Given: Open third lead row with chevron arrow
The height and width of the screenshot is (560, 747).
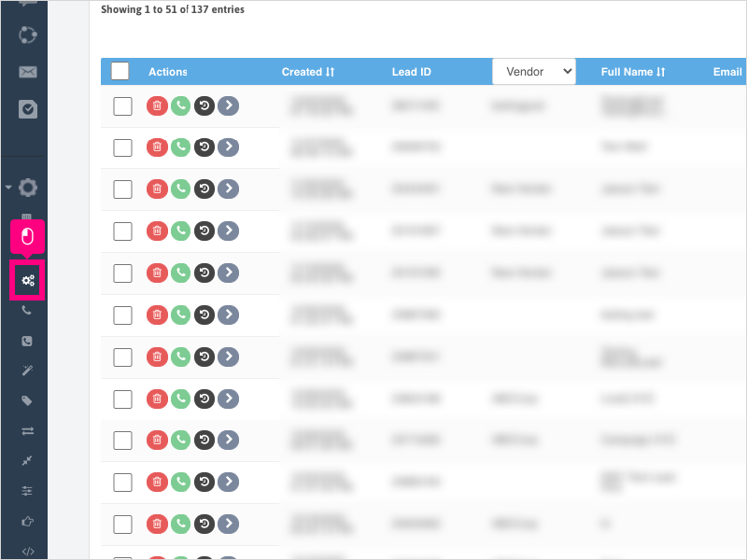Looking at the screenshot, I should (228, 189).
